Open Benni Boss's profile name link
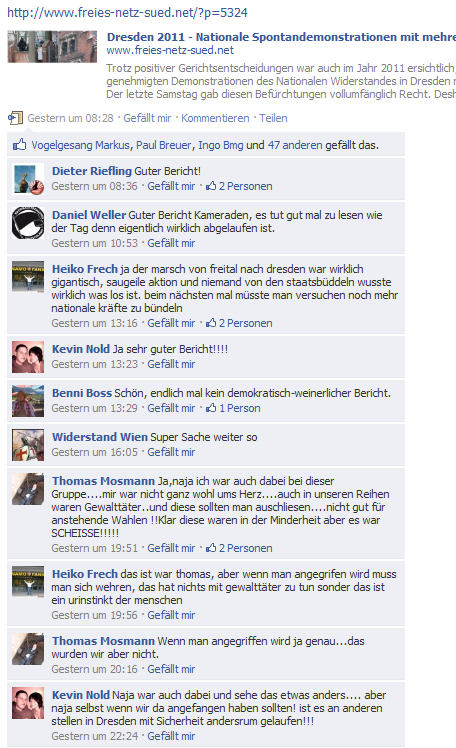The image size is (456, 748). (x=82, y=393)
